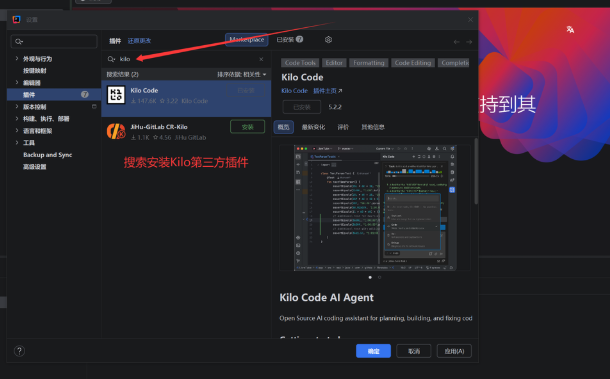
Task: Expand the 构建、执行、部署 section
Action: point(17,118)
